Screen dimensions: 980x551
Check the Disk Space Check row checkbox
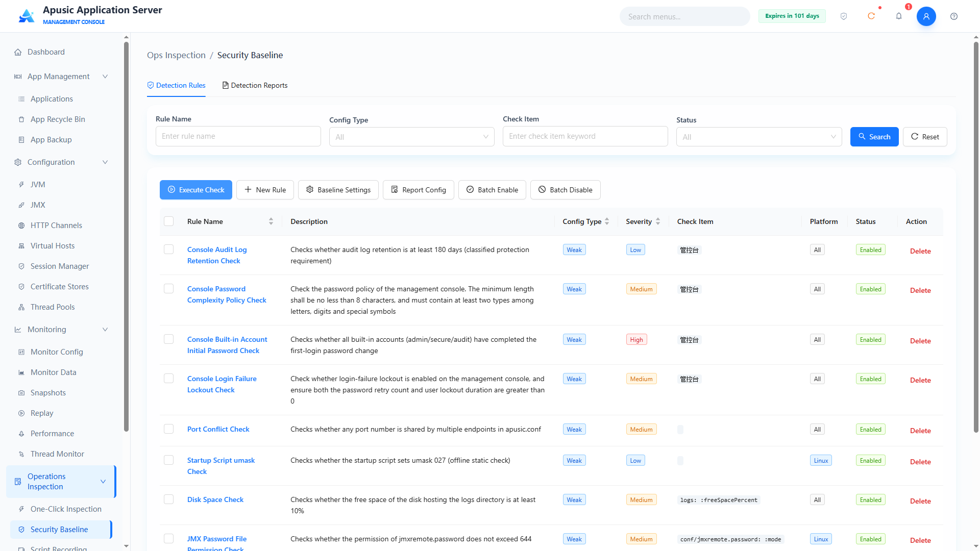168,499
